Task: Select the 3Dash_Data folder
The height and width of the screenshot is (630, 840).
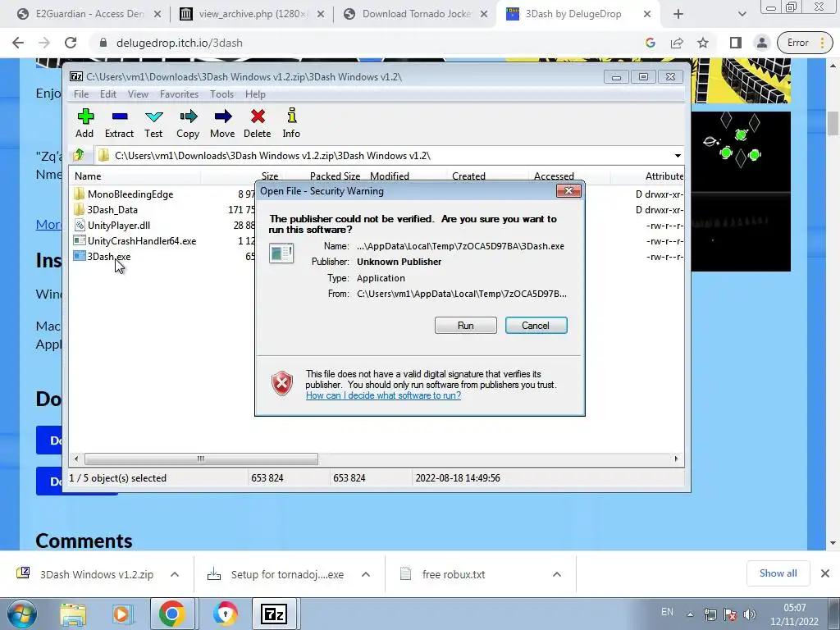Action: (x=112, y=209)
